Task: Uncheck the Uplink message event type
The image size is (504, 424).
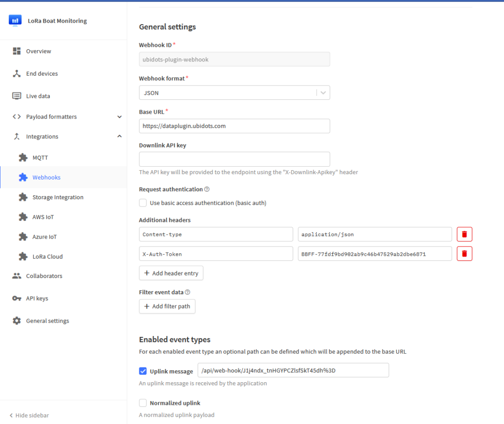Action: [x=143, y=371]
